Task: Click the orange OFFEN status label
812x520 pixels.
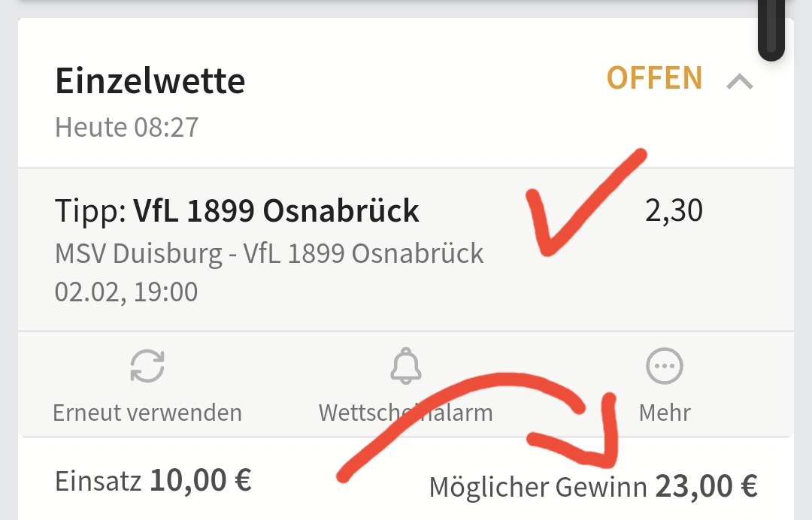Action: point(654,78)
